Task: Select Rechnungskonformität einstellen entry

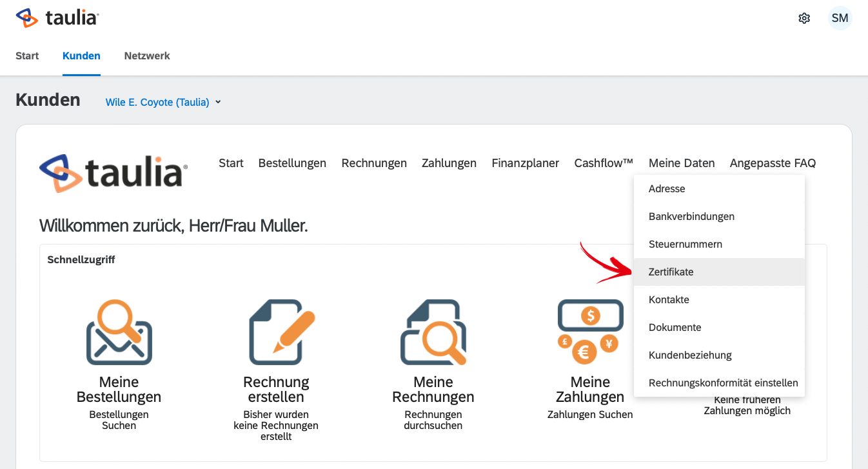Action: click(719, 383)
